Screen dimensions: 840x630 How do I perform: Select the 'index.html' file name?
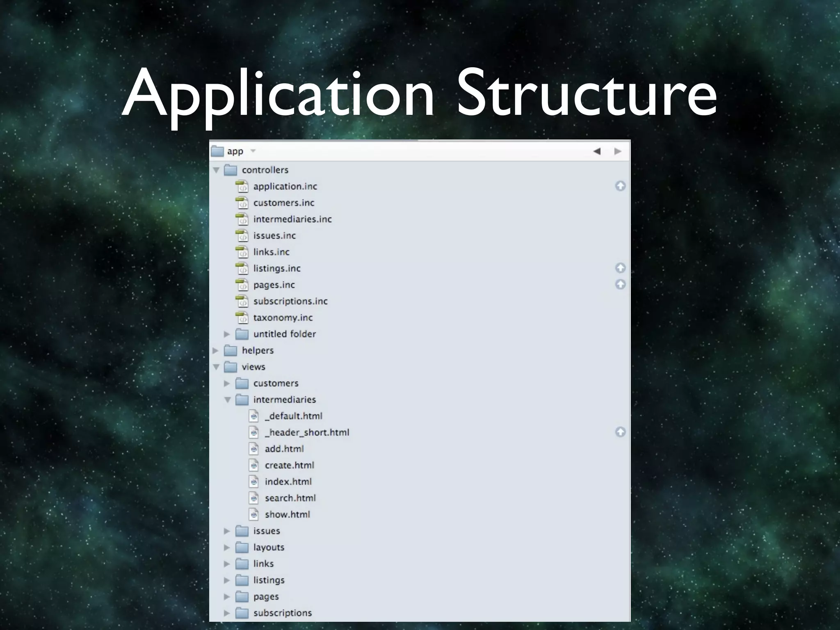pyautogui.click(x=288, y=482)
